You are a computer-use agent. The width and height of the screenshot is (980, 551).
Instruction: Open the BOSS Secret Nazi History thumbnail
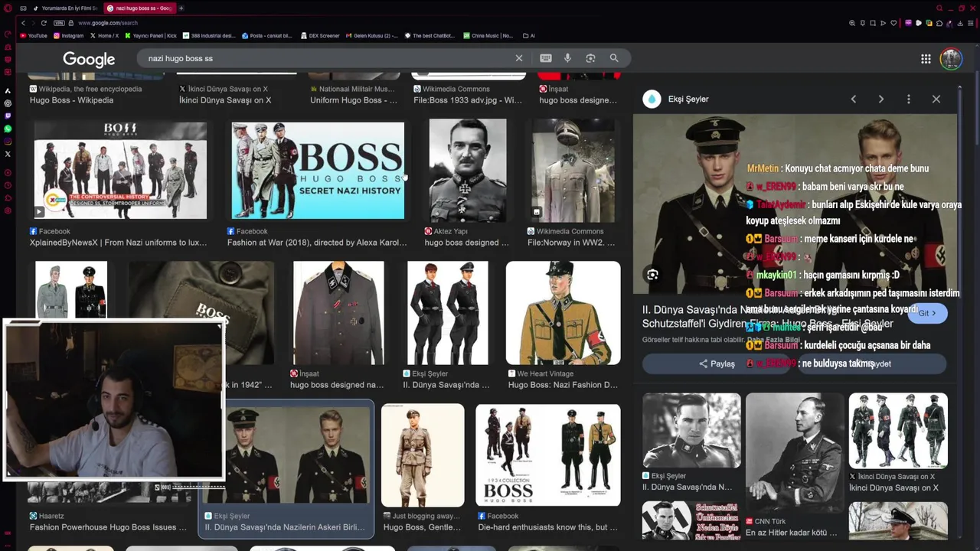(x=318, y=171)
